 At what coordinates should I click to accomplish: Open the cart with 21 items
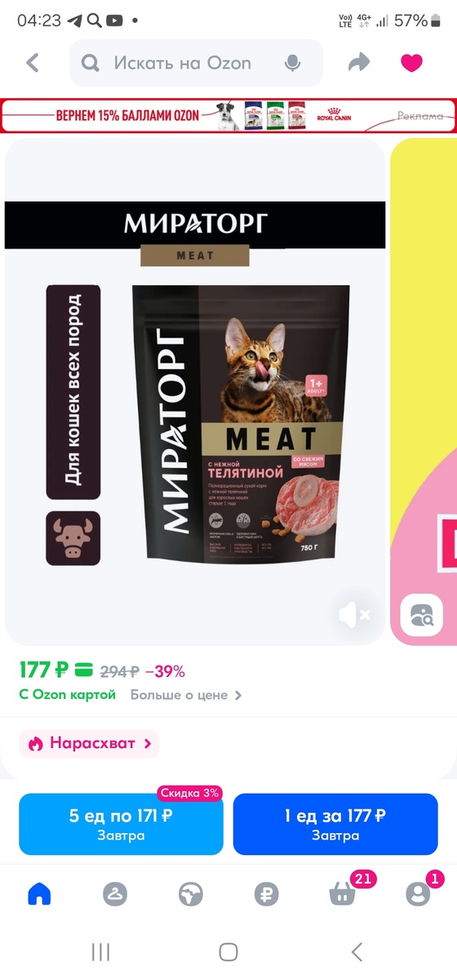343,893
